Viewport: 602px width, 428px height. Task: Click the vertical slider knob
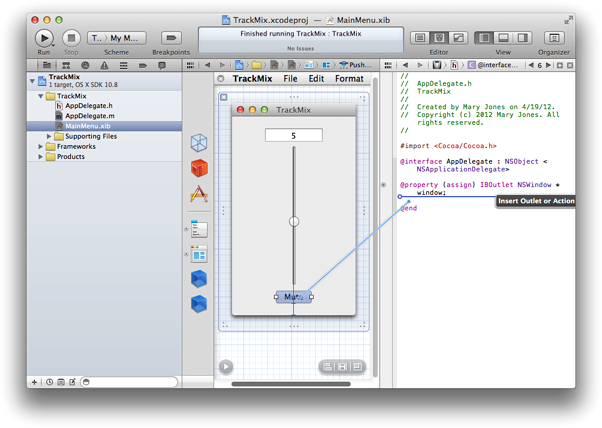point(294,221)
